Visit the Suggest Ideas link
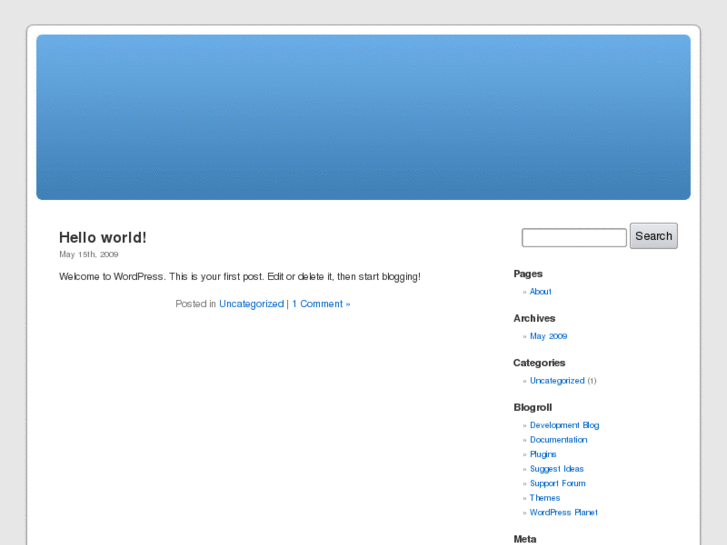This screenshot has height=545, width=727. click(556, 468)
